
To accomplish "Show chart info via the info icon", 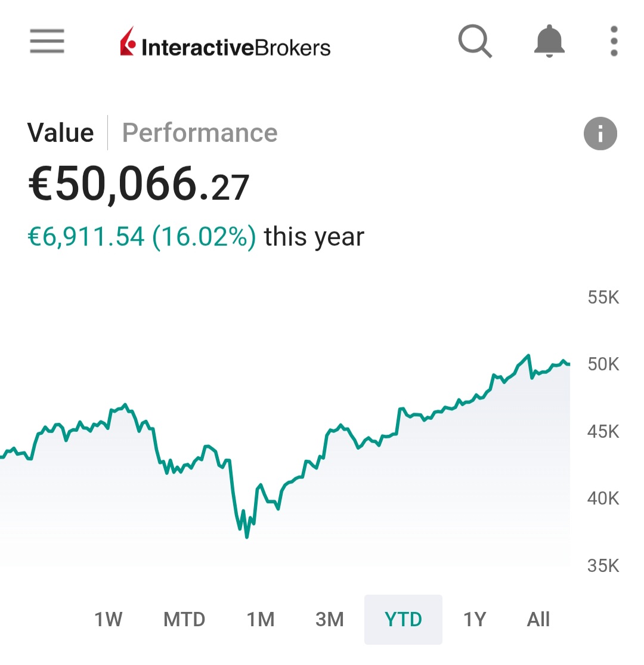I will coord(600,133).
